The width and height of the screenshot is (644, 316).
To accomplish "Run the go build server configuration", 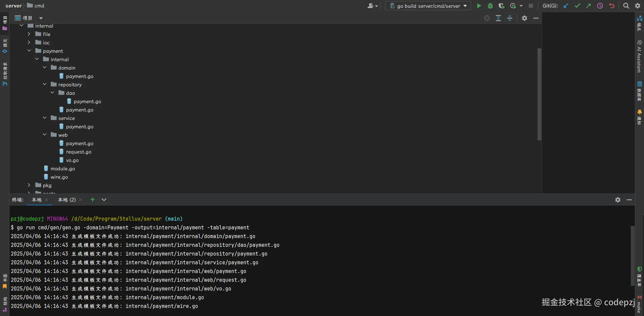I will coord(479,6).
